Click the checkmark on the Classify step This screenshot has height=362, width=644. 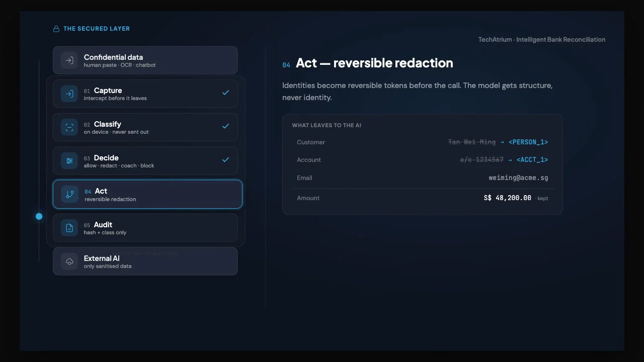coord(225,126)
